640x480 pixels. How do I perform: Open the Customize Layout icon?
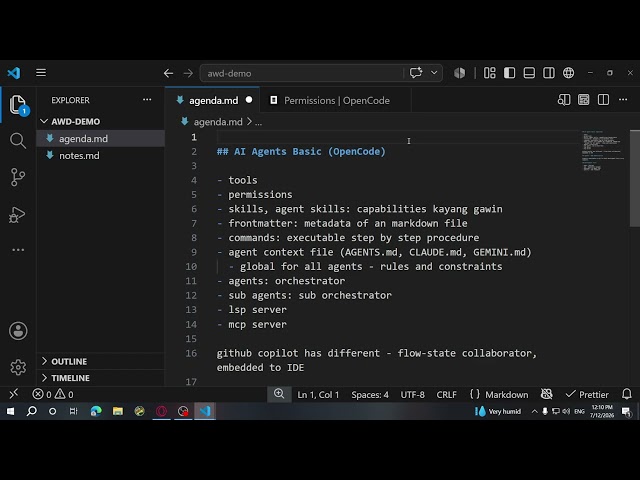pos(489,73)
